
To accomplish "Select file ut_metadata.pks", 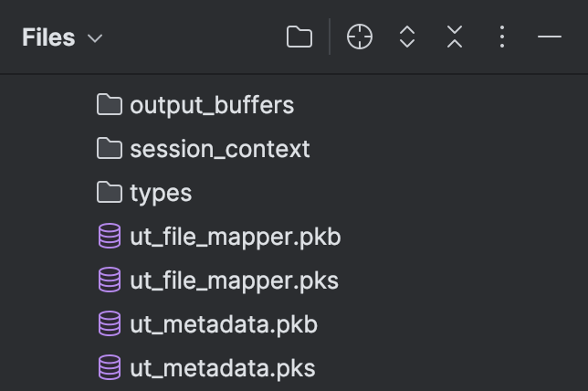I will click(223, 368).
